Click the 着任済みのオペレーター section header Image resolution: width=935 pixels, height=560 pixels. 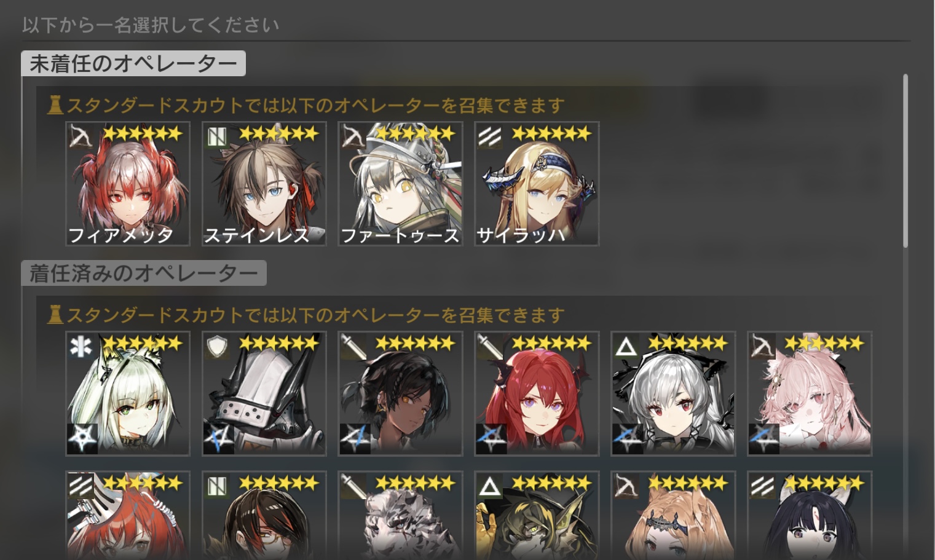pos(144,273)
